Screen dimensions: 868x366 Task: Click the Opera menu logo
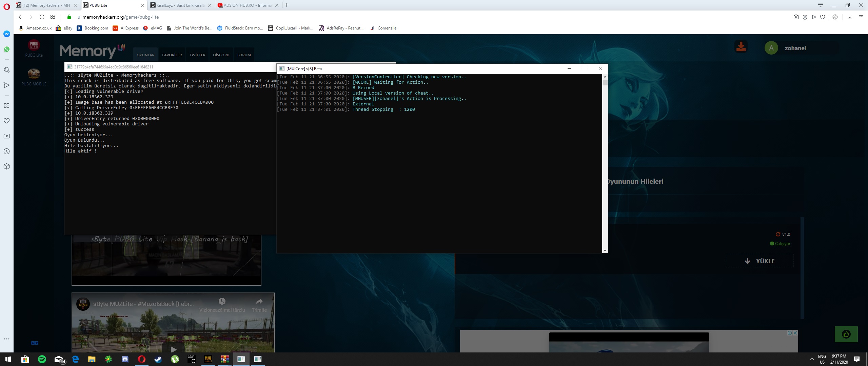tap(6, 6)
